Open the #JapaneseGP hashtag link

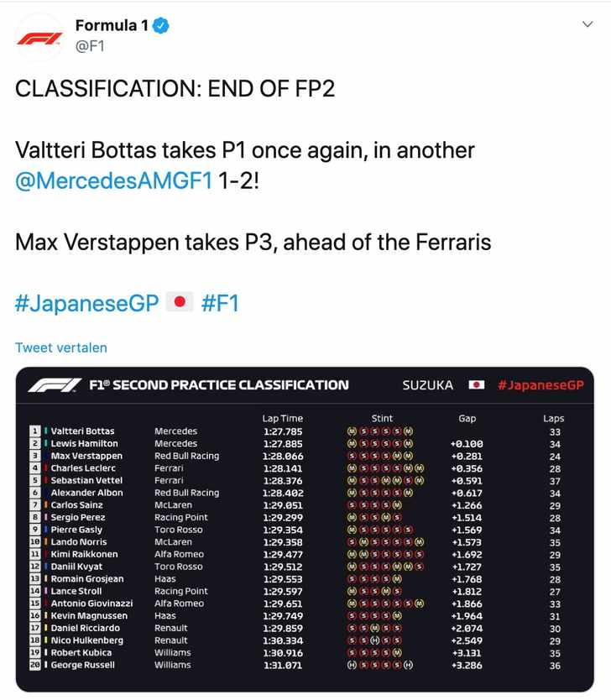coord(87,303)
